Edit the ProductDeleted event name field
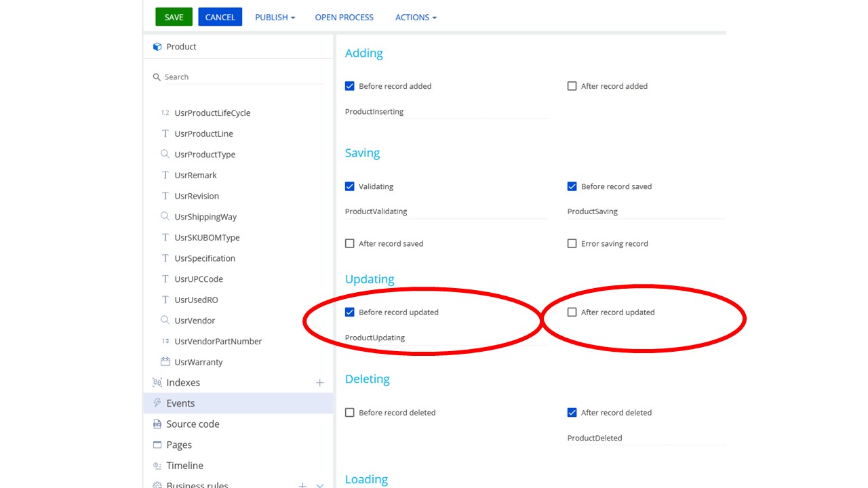The width and height of the screenshot is (868, 488). click(646, 438)
